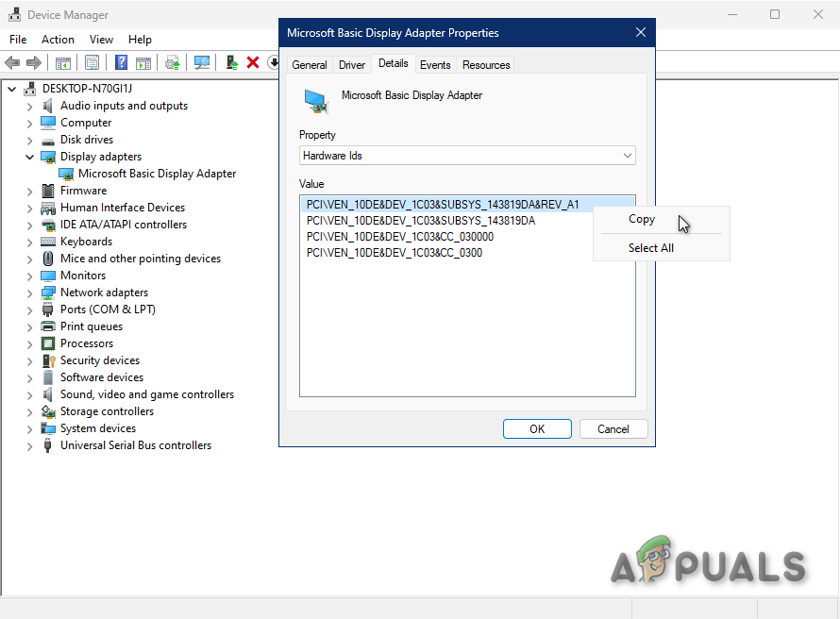Click the red X Uninstall device icon

pyautogui.click(x=253, y=62)
